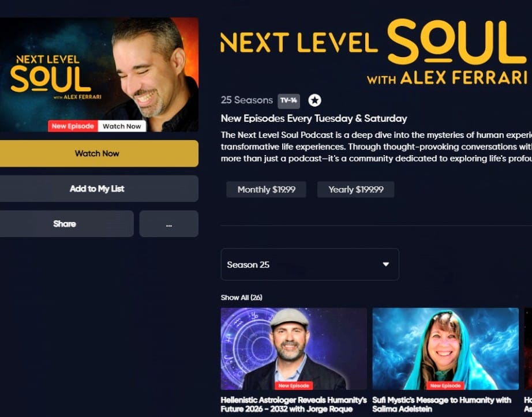Click the TV-14 rating badge
The image size is (532, 417).
tap(289, 101)
